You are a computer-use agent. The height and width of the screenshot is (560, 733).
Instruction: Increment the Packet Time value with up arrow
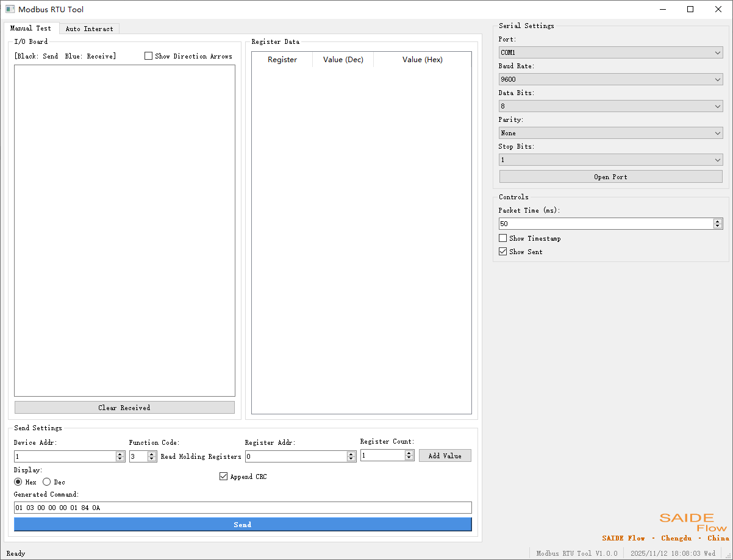click(717, 221)
